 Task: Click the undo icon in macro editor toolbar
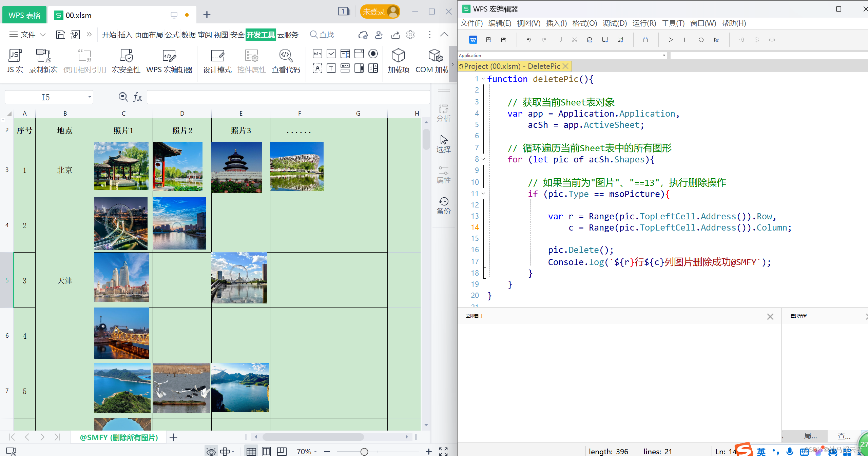(x=528, y=40)
